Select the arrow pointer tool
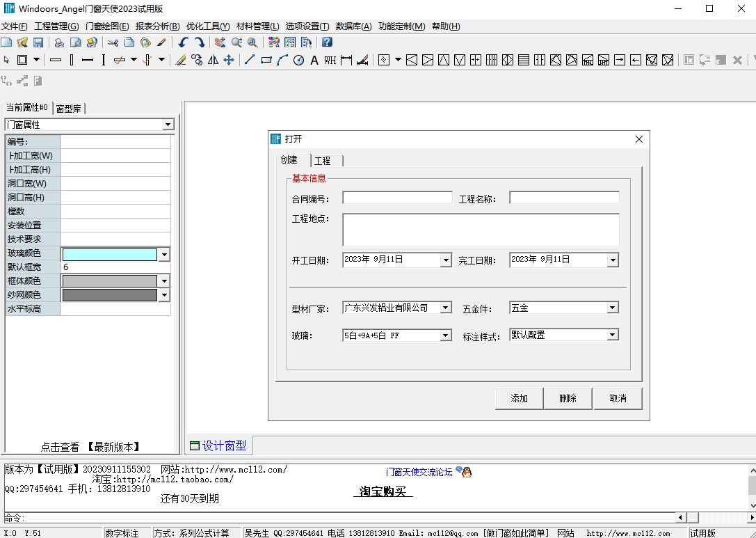 coord(6,60)
